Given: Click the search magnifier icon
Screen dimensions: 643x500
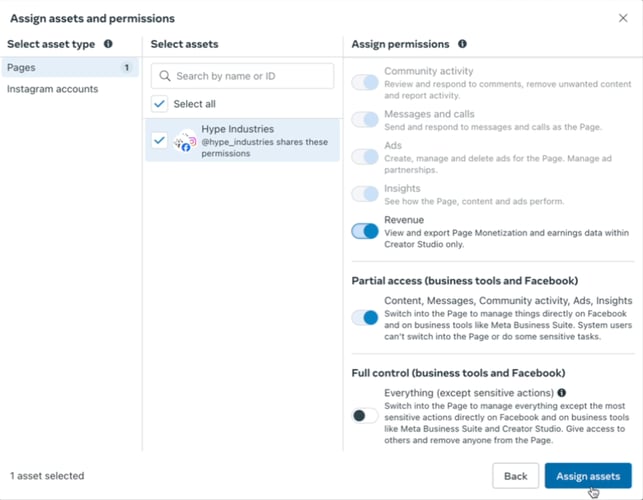Looking at the screenshot, I should click(165, 76).
